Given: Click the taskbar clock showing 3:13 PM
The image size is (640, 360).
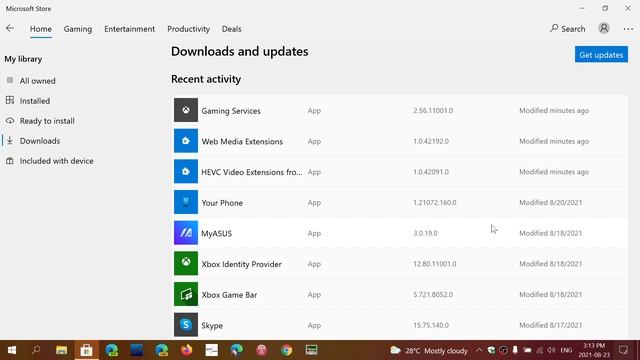Looking at the screenshot, I should tap(594, 350).
